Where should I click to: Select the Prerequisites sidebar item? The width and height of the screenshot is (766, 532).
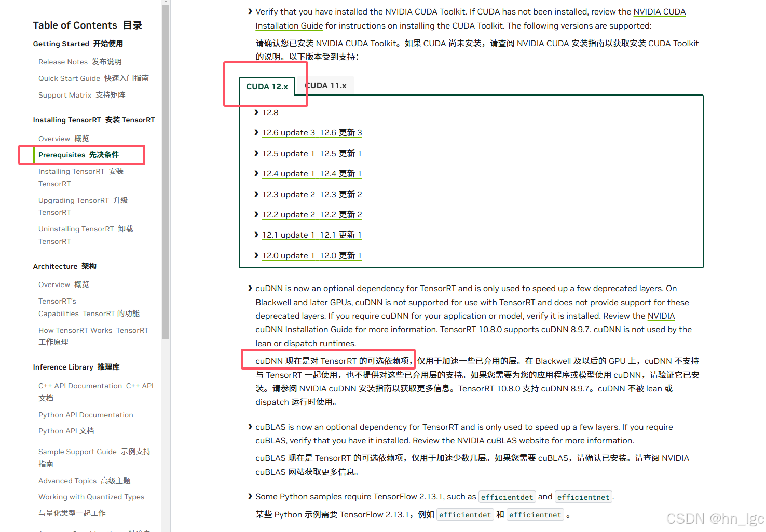(78, 155)
